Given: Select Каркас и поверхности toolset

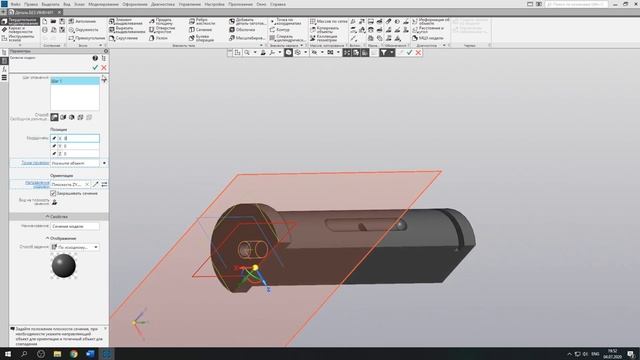Looking at the screenshot, I should [x=20, y=30].
